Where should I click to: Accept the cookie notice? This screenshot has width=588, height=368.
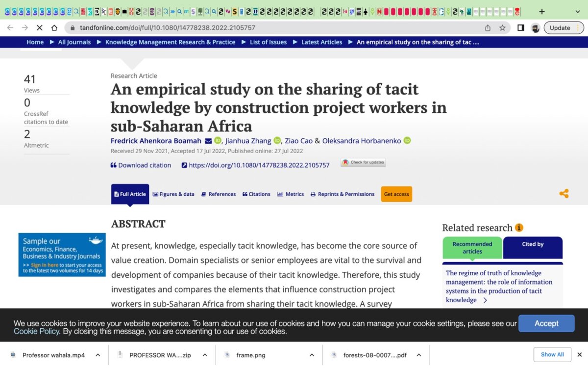point(546,323)
